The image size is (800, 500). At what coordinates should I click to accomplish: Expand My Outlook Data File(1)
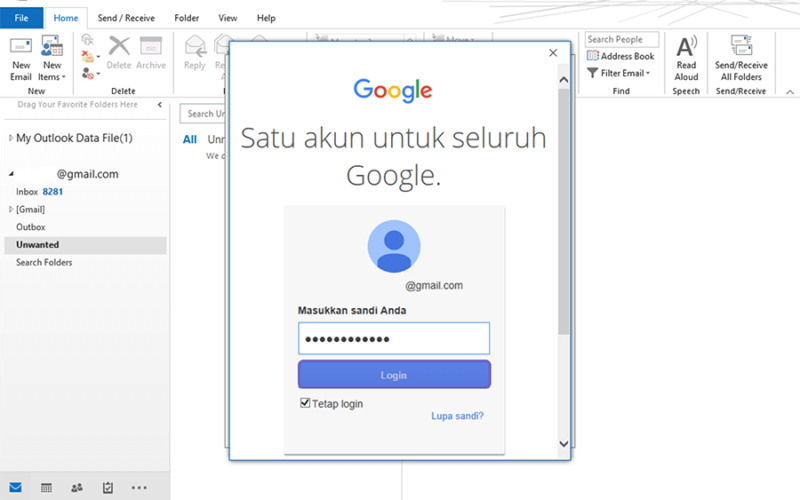[x=11, y=138]
